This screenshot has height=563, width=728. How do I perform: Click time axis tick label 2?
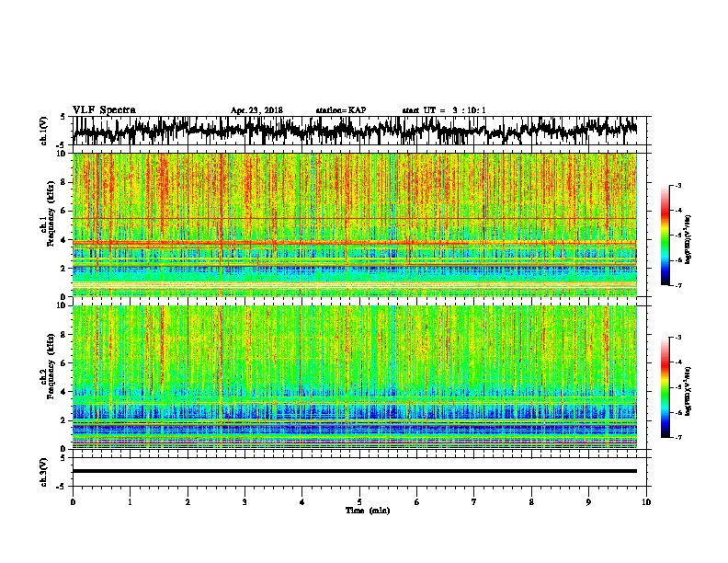tap(188, 502)
